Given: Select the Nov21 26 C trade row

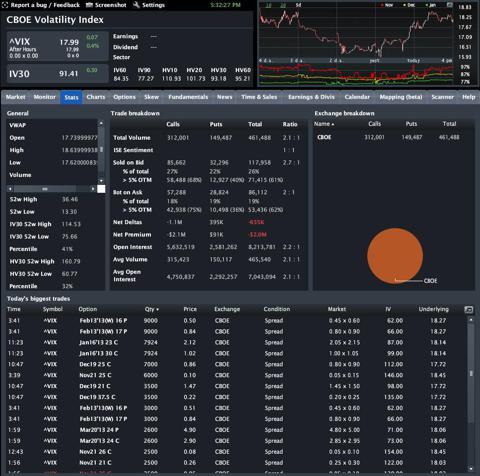Looking at the screenshot, I should point(237,452).
